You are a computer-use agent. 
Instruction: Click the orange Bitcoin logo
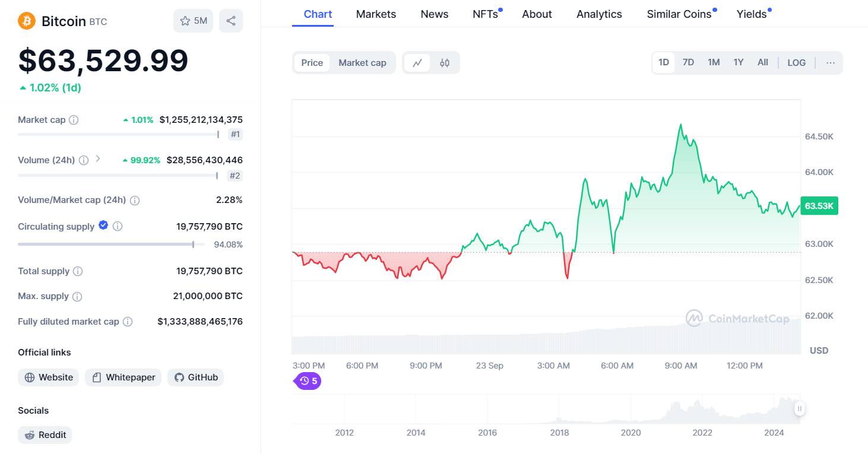click(27, 21)
